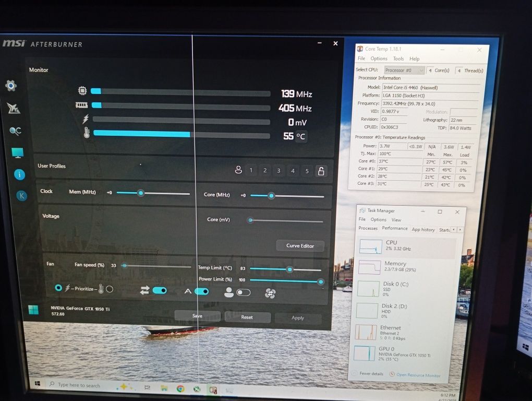Click the Windows logo icon in Afterburner

tap(33, 310)
